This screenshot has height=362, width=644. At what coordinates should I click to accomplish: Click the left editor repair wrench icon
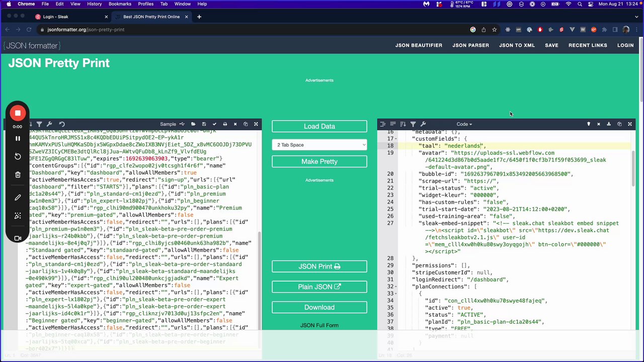(49, 124)
